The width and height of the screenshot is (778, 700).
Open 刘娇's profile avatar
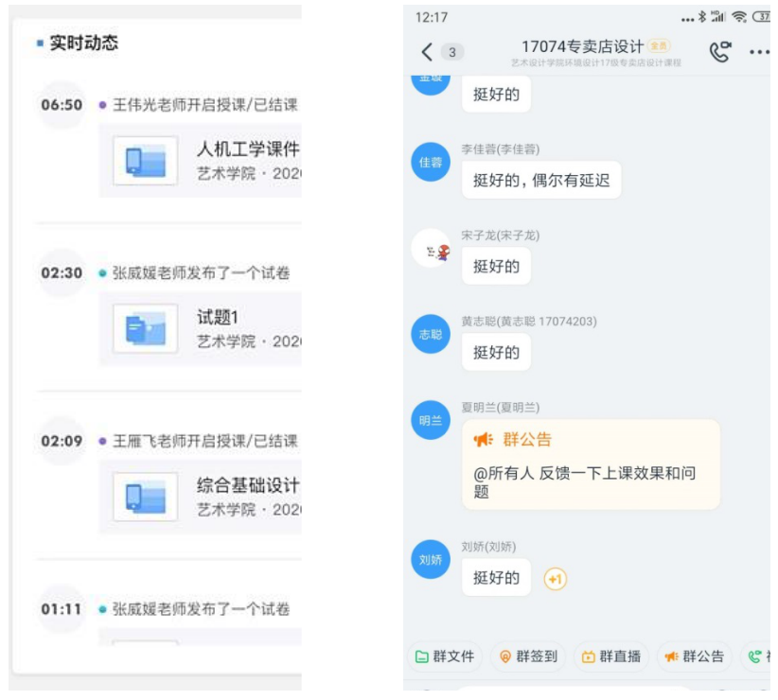431,560
